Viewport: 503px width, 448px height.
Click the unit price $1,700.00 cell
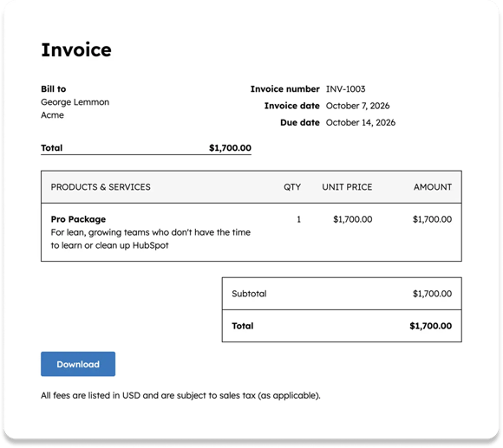pos(353,219)
